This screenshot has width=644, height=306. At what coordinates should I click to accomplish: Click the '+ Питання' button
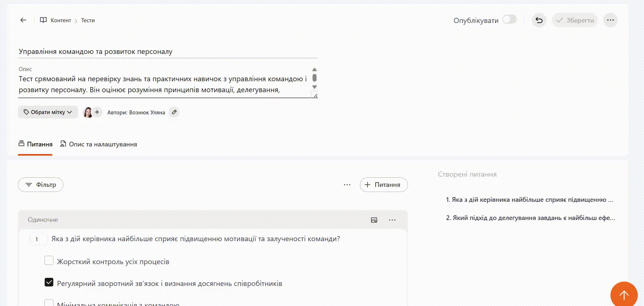point(384,185)
